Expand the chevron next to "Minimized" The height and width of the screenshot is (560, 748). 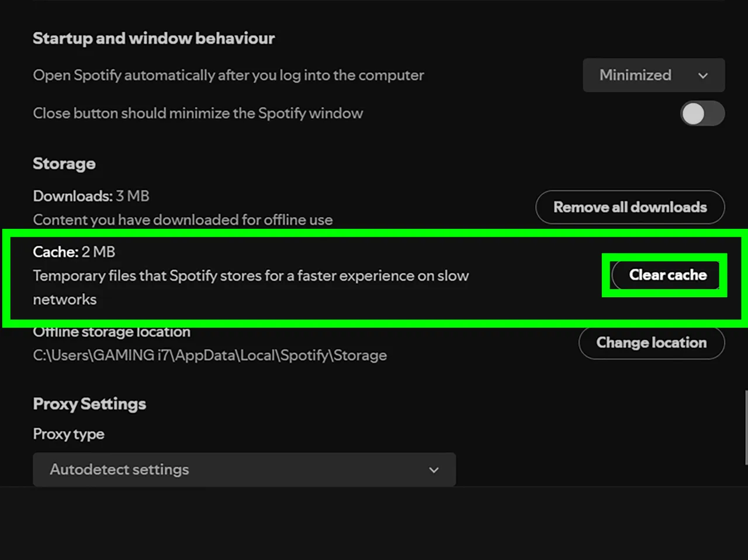703,75
